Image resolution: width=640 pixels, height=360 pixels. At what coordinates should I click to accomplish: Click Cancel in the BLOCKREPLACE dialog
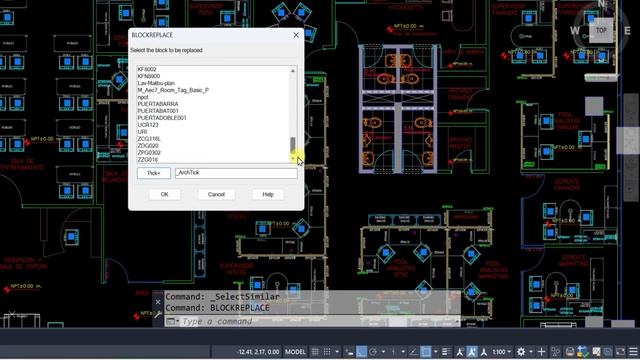click(x=216, y=194)
